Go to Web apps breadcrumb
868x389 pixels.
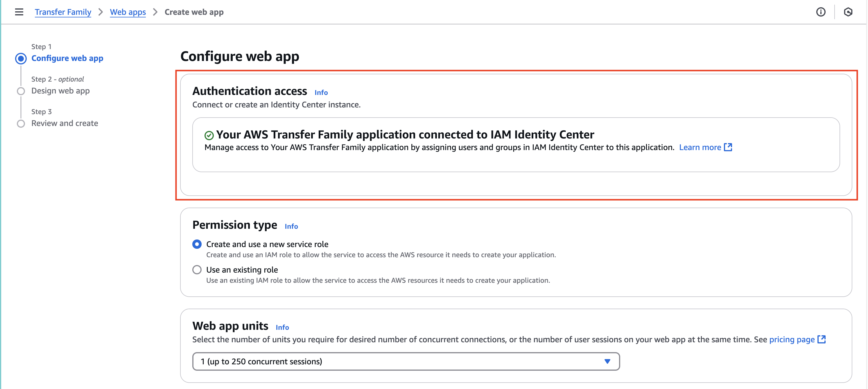pyautogui.click(x=128, y=12)
